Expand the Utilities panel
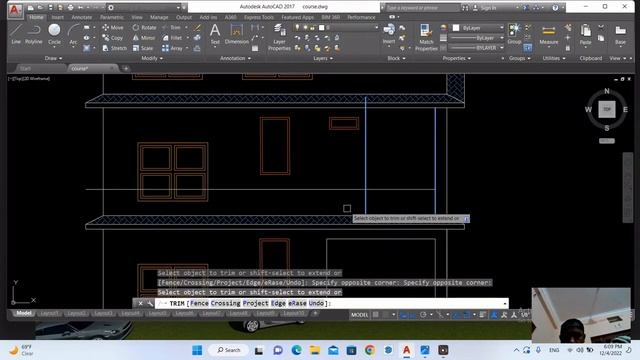Screen dimensions: 640x360 [x=553, y=58]
